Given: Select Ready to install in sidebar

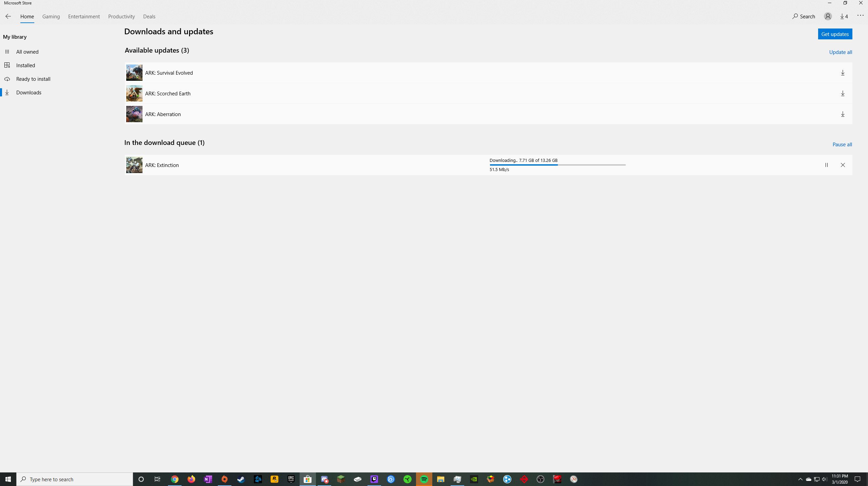Looking at the screenshot, I should point(33,79).
